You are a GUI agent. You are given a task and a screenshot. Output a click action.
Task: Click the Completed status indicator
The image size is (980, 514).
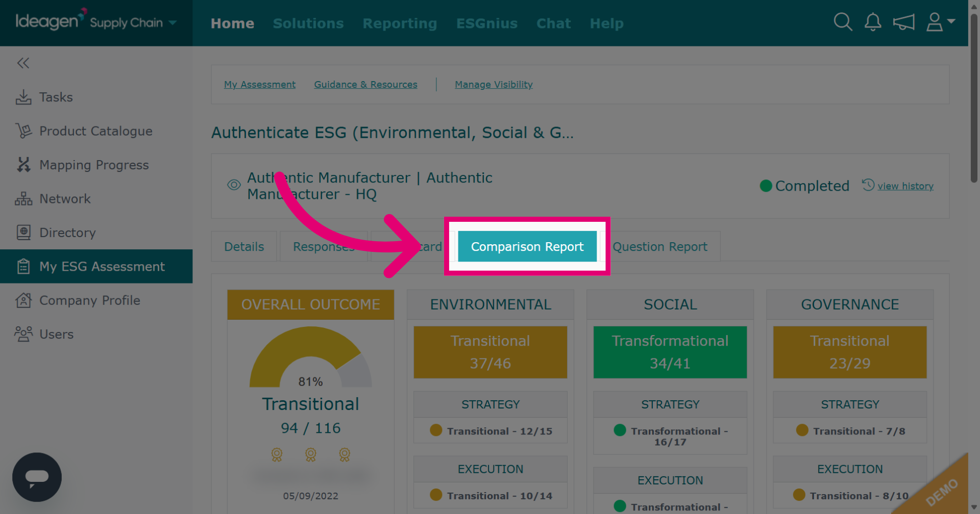tap(804, 186)
